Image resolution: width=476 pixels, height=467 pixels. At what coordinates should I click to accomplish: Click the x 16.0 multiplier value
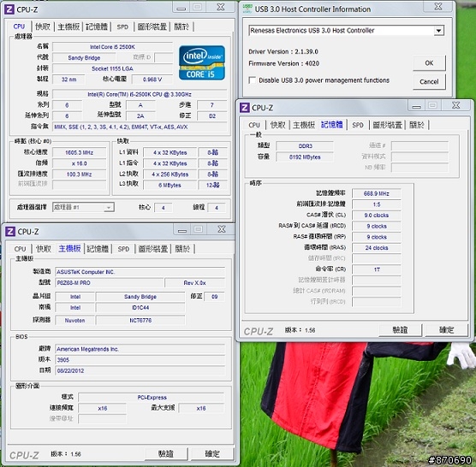point(80,163)
